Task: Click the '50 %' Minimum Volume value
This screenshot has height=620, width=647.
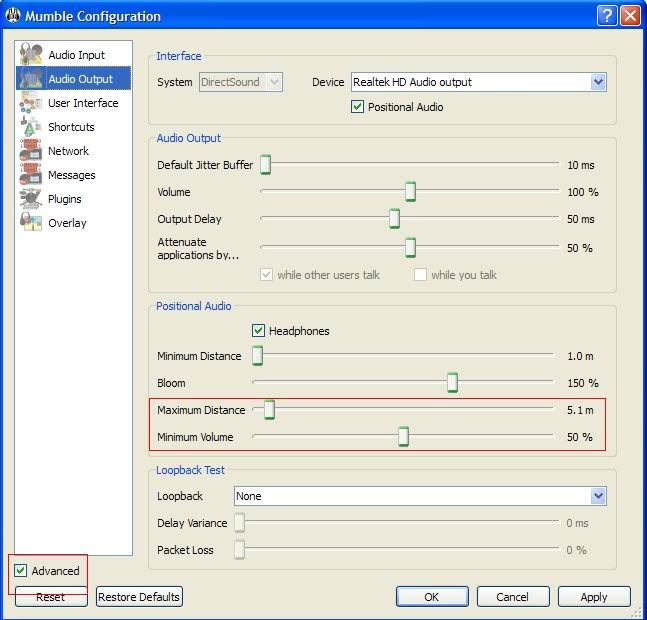Action: [579, 437]
